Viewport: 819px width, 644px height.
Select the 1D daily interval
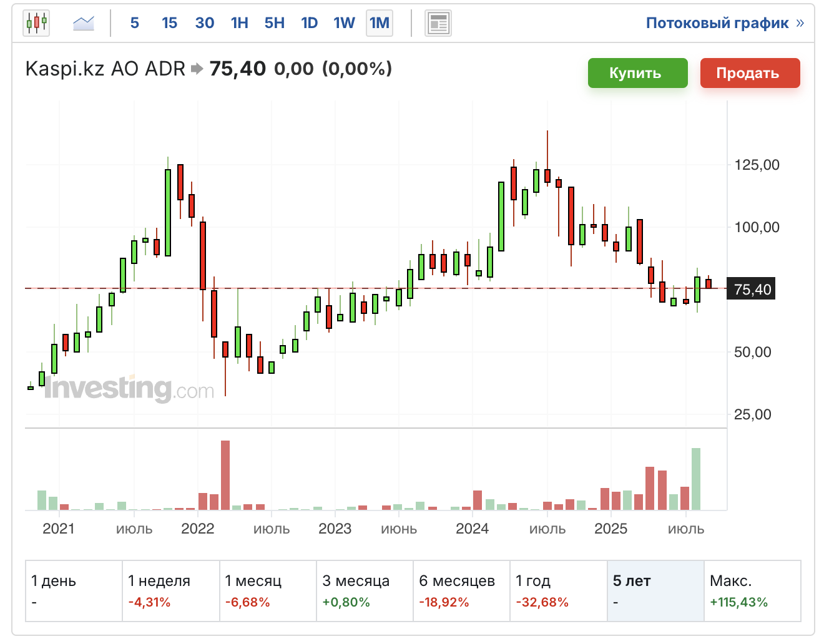coord(309,23)
